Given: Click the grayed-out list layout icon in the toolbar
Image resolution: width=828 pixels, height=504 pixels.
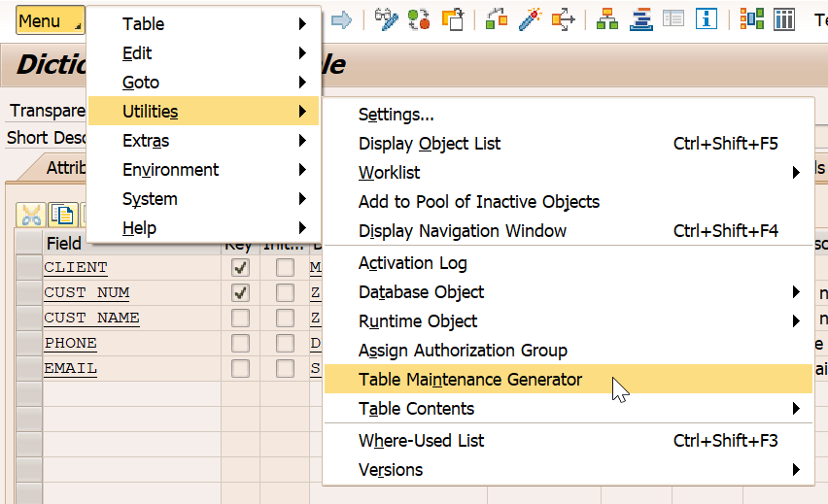Looking at the screenshot, I should (x=673, y=20).
